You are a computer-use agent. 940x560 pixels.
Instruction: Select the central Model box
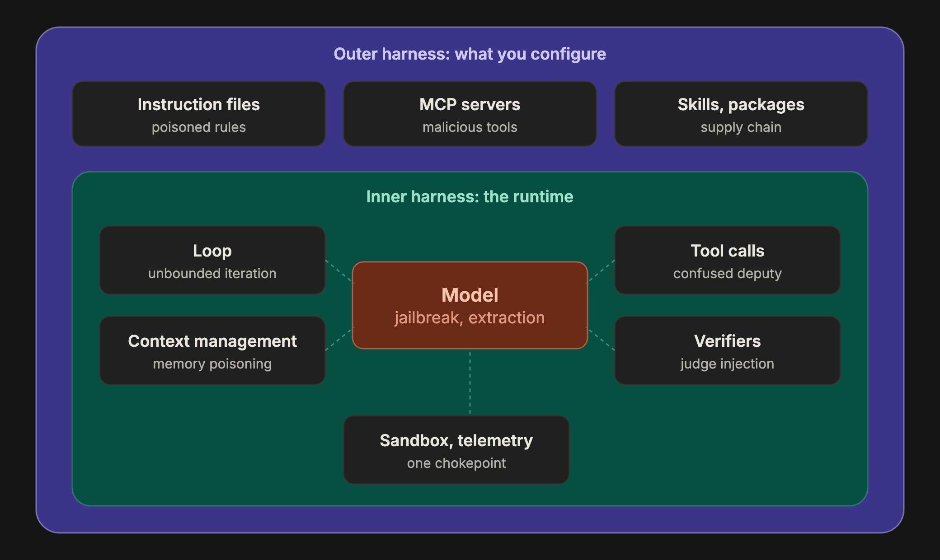coord(470,305)
